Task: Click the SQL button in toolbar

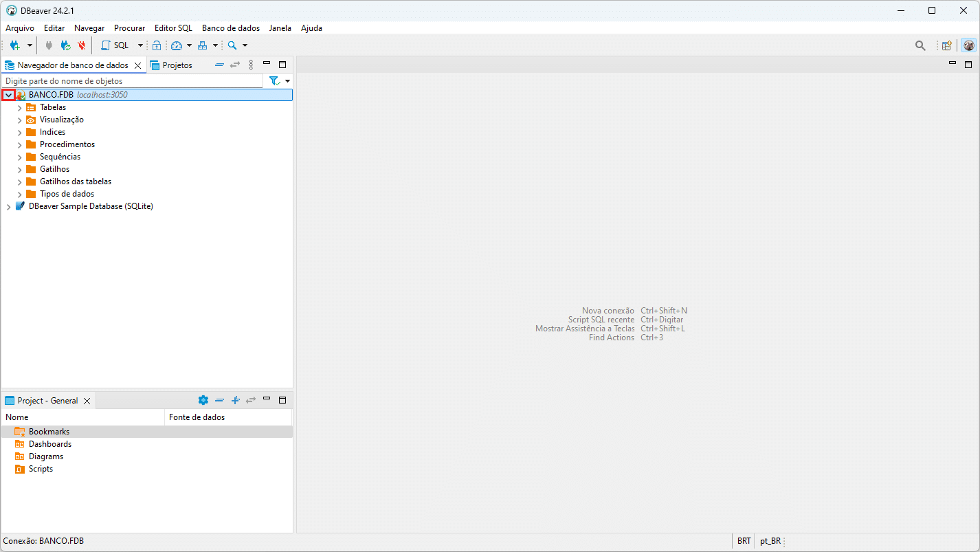Action: pyautogui.click(x=115, y=45)
